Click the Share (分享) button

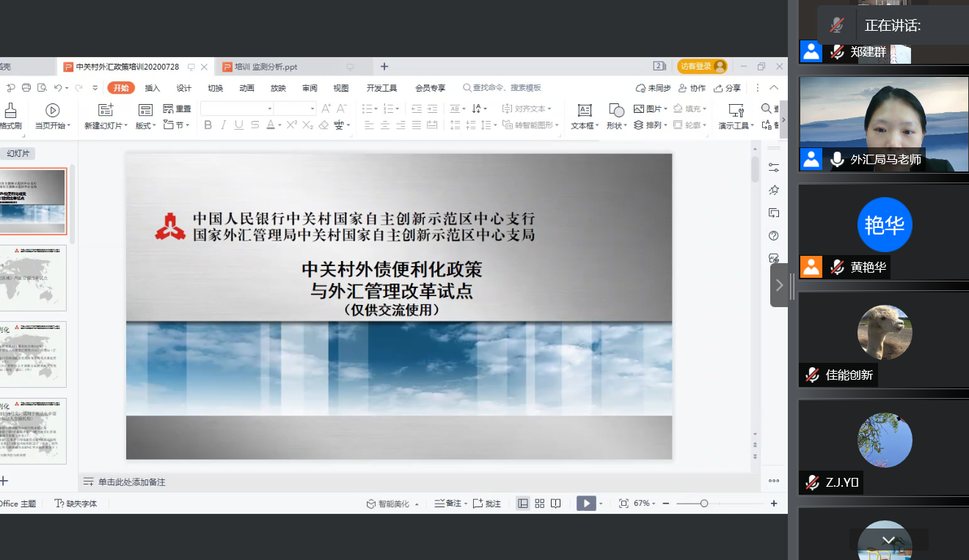tap(727, 88)
